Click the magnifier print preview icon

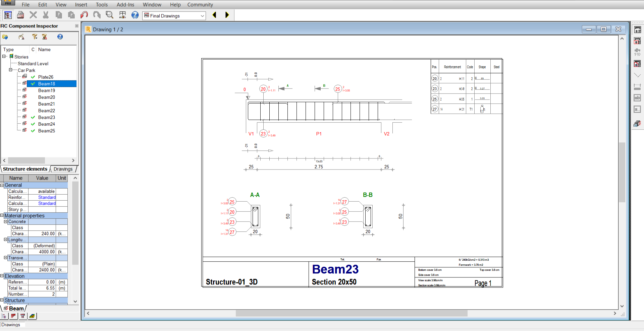point(109,15)
